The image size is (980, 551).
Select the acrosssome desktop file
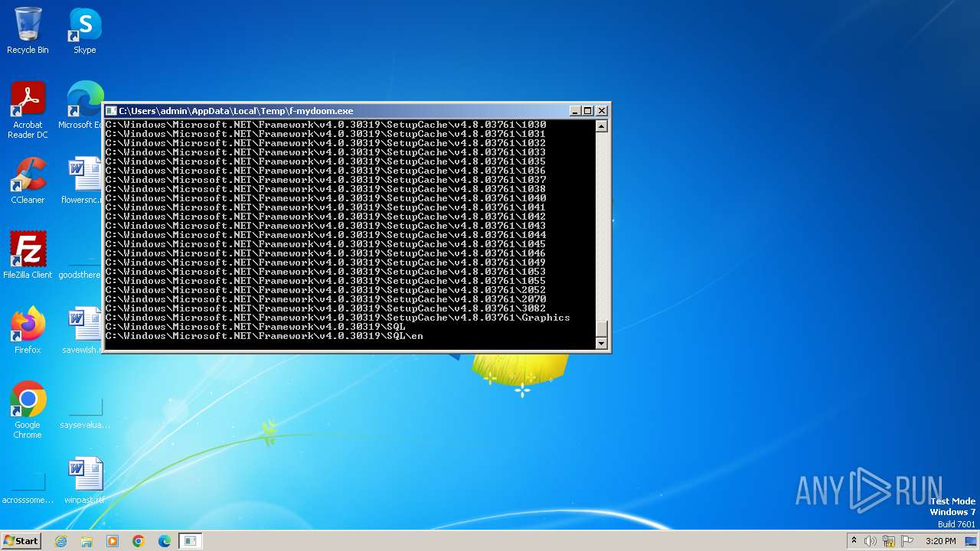[x=28, y=489]
